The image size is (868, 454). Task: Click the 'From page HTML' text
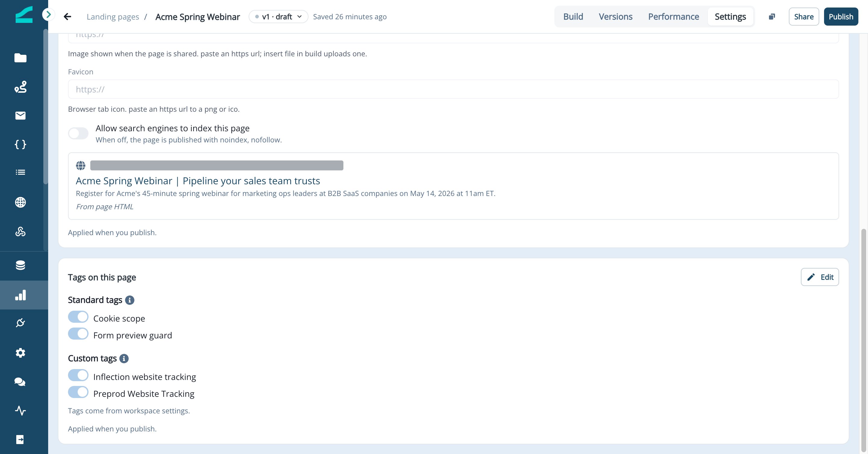point(104,207)
